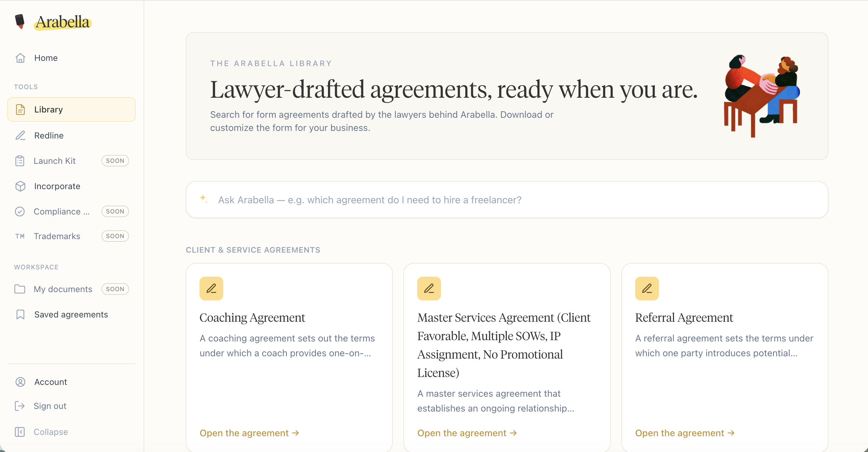Image resolution: width=868 pixels, height=452 pixels.
Task: Click the SOON badge next to Launch Kit
Action: tap(115, 161)
